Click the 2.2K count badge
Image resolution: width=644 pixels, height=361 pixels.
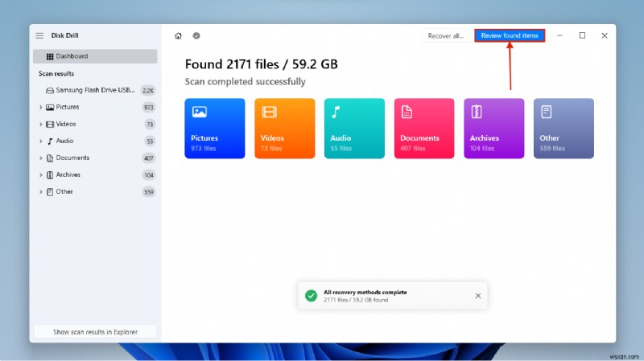click(148, 91)
